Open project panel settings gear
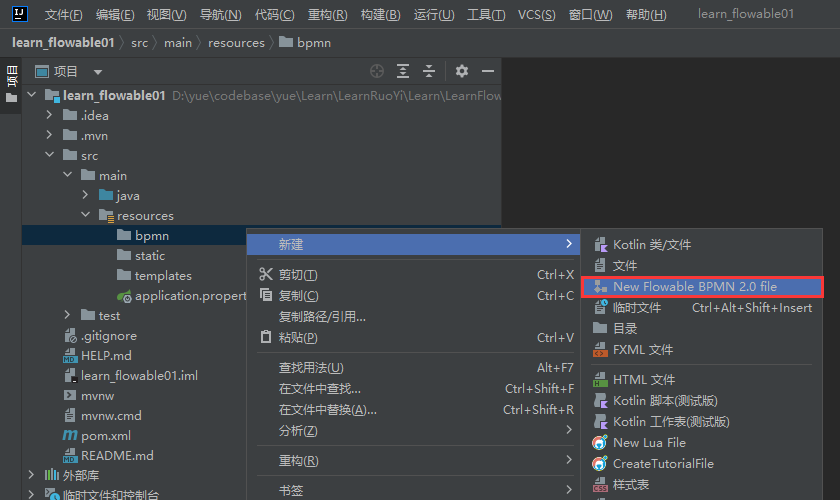840x500 pixels. 462,71
